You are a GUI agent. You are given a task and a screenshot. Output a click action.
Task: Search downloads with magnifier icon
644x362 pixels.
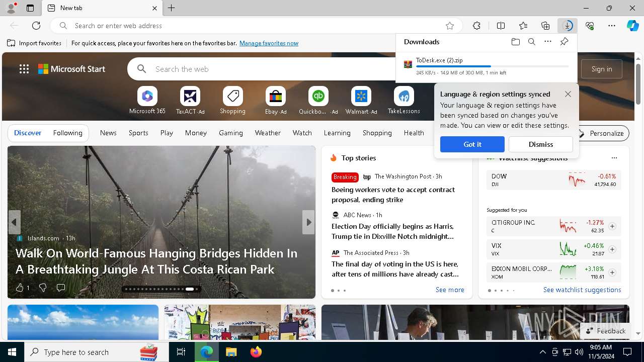click(x=532, y=42)
